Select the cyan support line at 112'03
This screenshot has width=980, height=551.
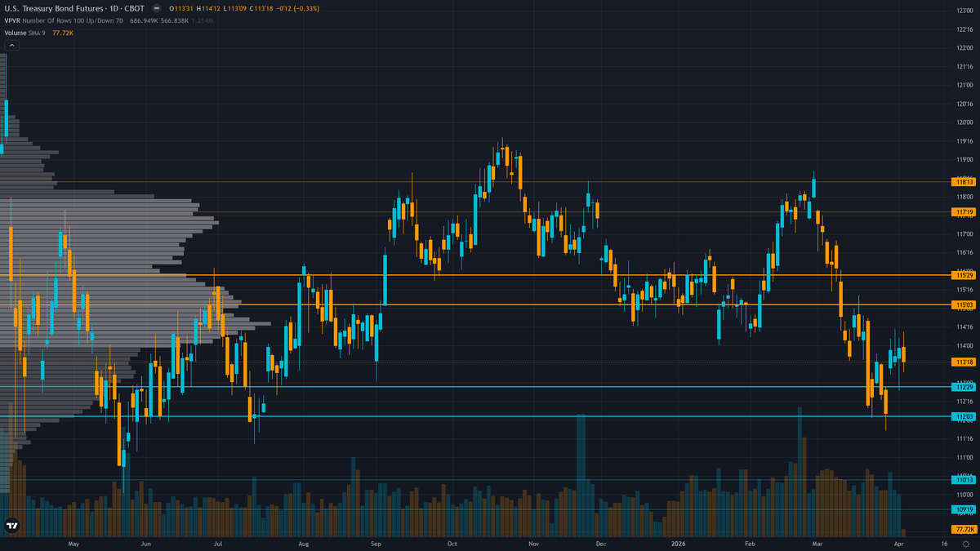pos(490,417)
